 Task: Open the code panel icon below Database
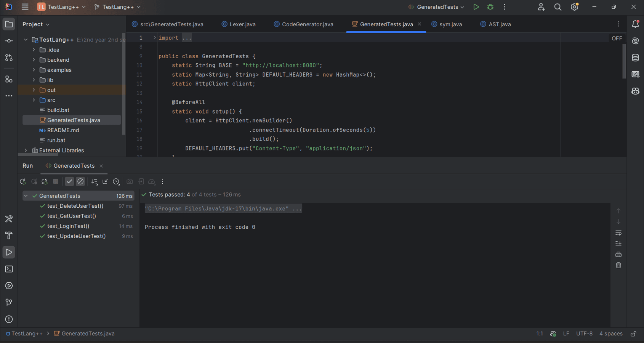pos(635,74)
